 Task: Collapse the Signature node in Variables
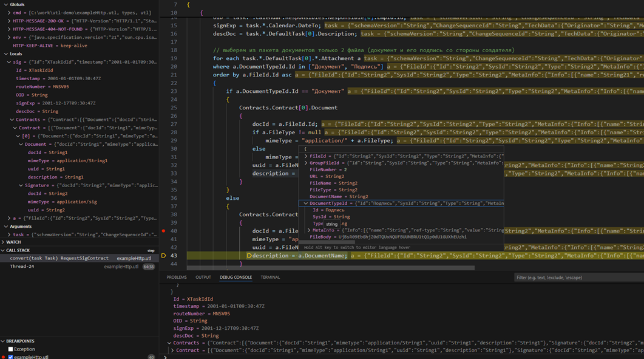(x=21, y=185)
